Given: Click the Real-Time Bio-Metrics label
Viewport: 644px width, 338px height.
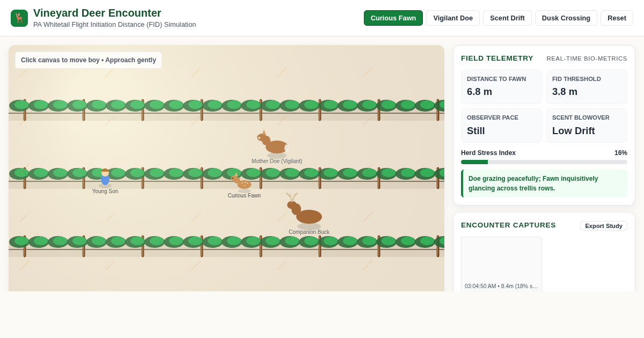Looking at the screenshot, I should [587, 58].
